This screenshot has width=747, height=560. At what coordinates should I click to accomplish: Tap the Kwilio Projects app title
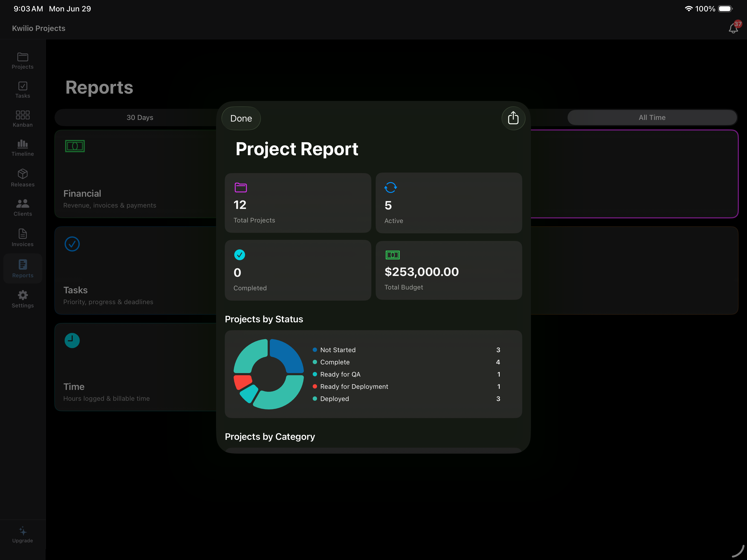point(39,28)
